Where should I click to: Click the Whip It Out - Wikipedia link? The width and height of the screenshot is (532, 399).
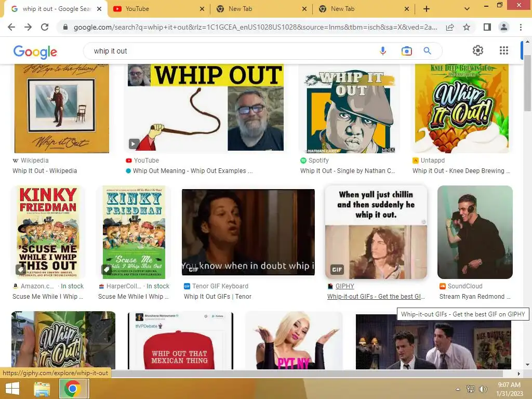45,170
